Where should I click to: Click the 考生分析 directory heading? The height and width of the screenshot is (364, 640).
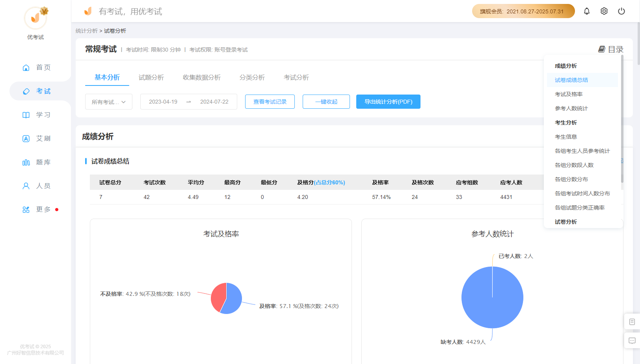[566, 123]
